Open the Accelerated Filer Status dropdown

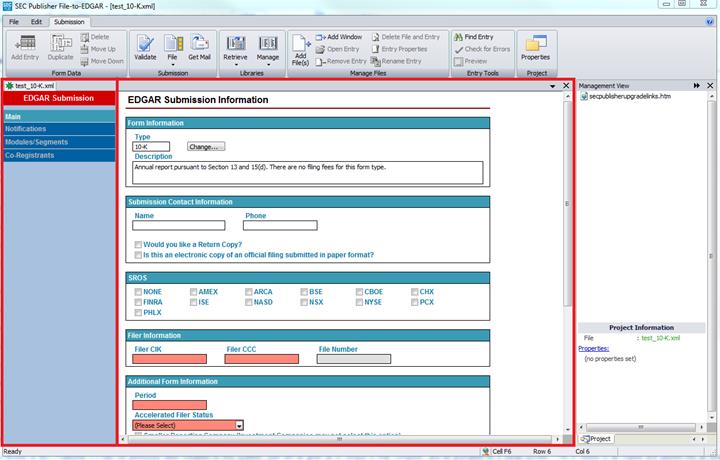pos(239,426)
